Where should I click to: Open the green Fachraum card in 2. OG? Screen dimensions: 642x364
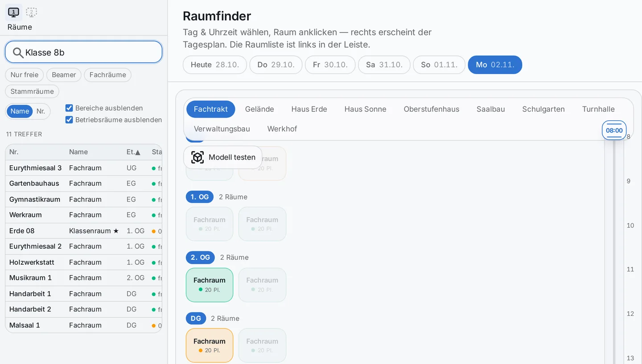click(x=210, y=285)
